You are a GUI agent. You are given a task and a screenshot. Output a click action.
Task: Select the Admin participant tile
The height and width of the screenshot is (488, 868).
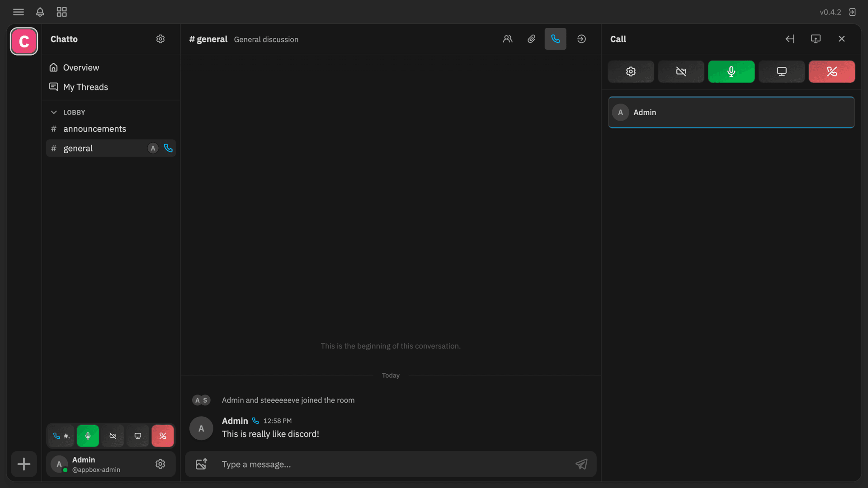pos(731,112)
